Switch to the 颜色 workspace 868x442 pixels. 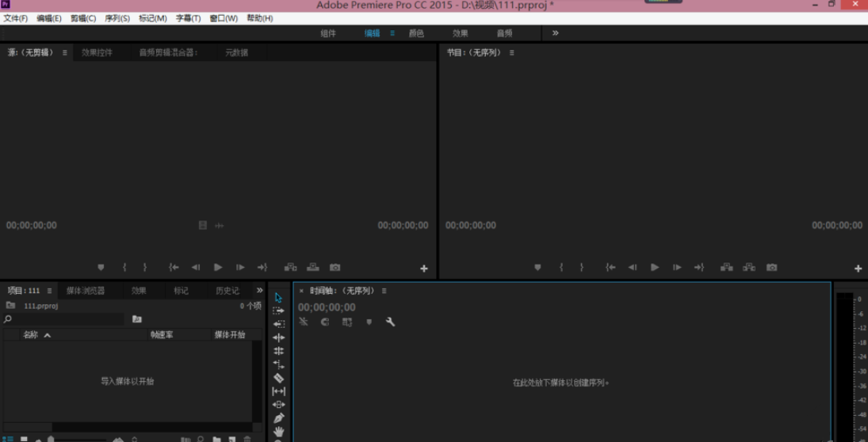(416, 33)
